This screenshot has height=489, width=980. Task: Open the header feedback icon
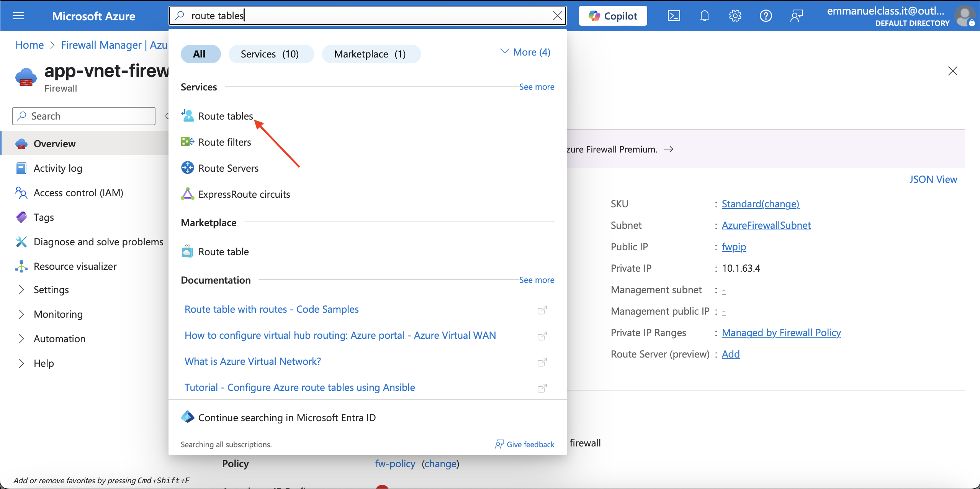[796, 16]
